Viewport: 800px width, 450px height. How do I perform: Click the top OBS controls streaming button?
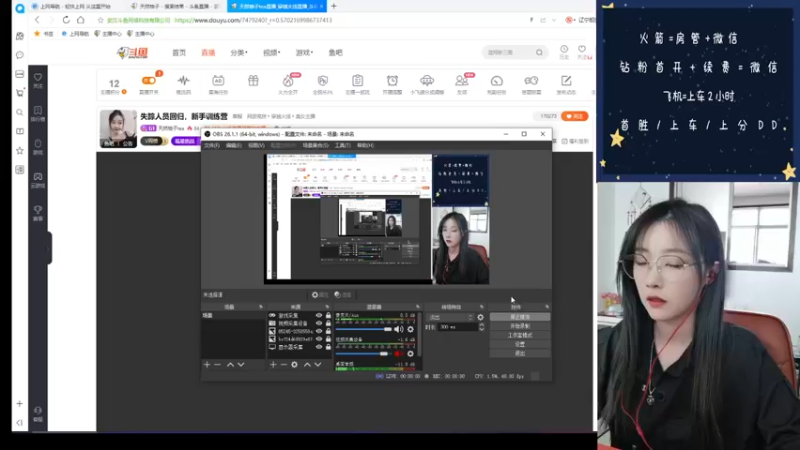[x=520, y=317]
